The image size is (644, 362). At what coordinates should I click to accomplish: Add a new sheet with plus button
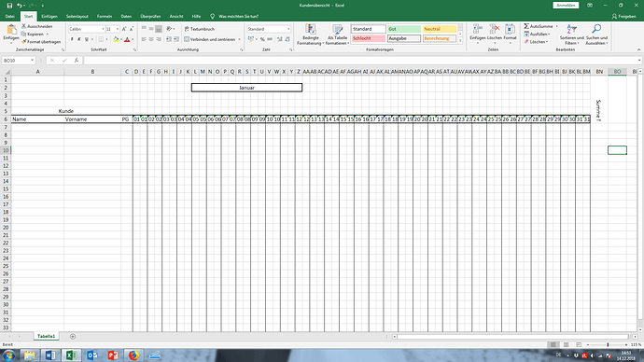point(73,337)
